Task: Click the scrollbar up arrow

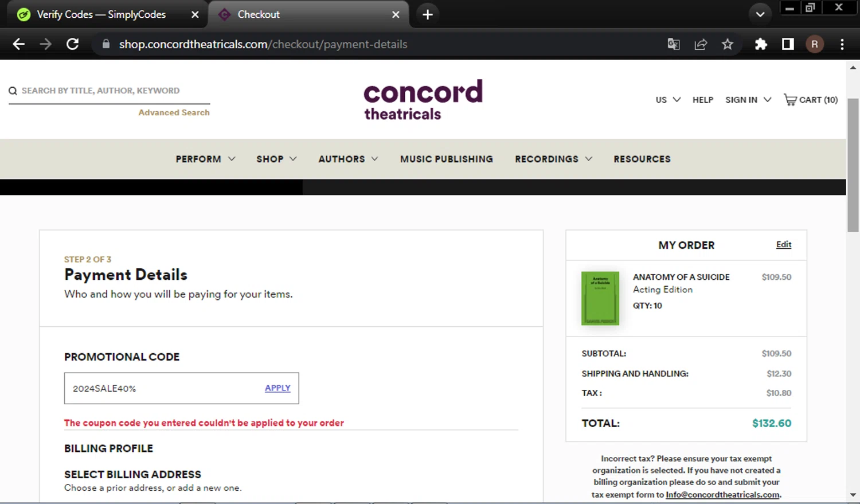Action: 853,67
